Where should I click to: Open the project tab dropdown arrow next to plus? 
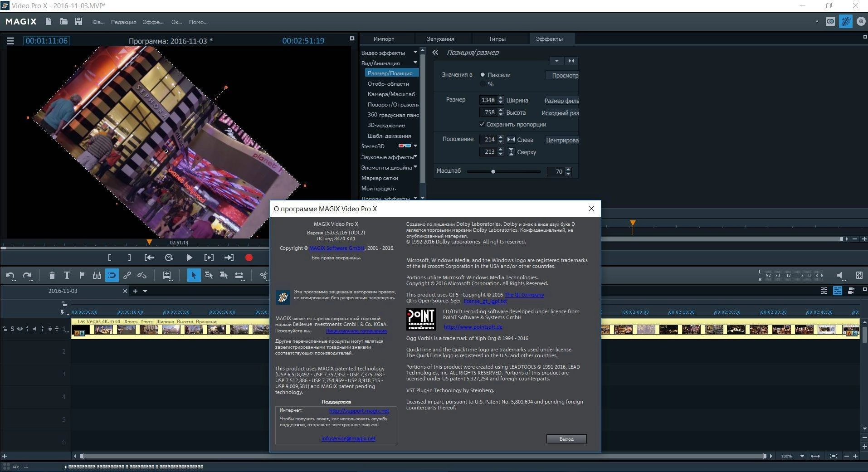145,291
